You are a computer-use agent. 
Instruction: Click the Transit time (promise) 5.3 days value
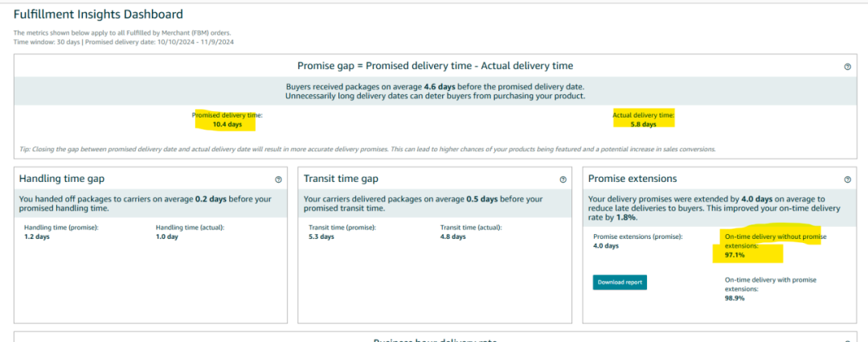click(321, 237)
